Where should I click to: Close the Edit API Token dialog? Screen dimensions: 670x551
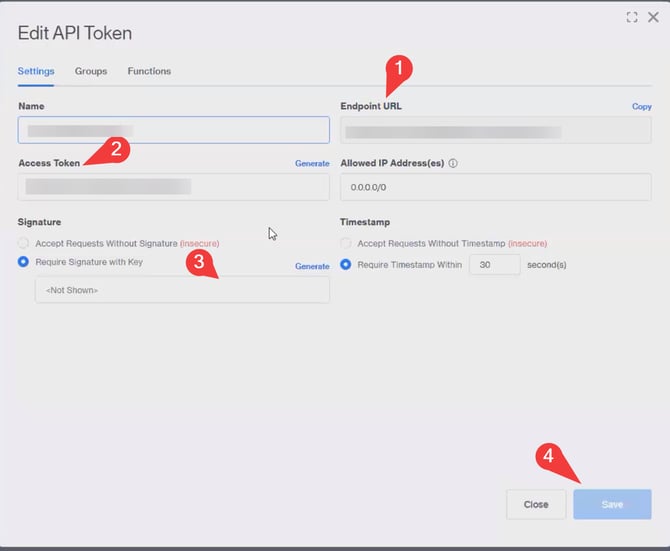pos(653,17)
